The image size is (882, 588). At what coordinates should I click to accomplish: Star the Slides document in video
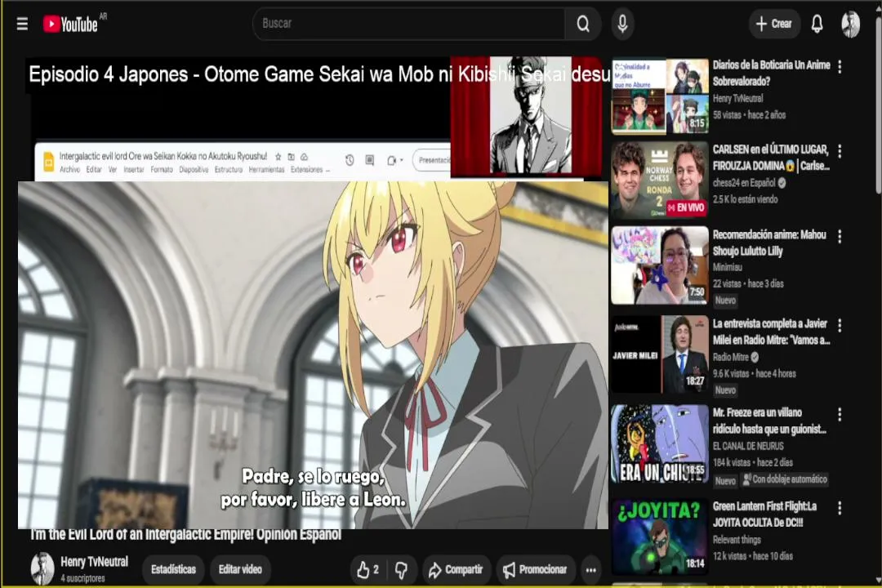278,157
